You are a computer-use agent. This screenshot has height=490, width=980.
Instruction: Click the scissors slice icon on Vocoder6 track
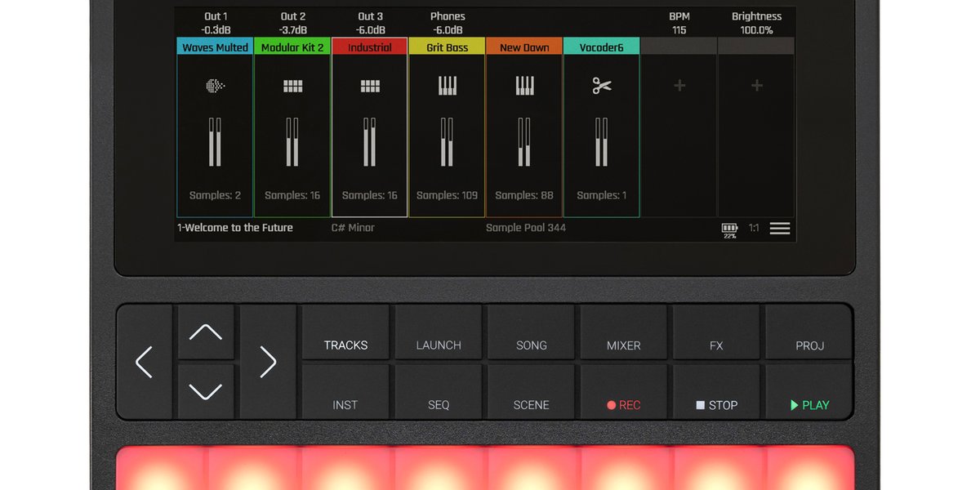click(602, 85)
